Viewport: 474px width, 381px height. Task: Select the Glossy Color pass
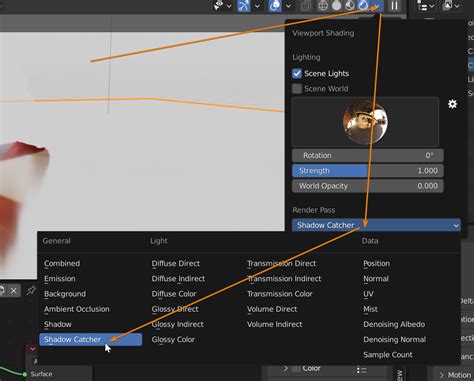point(173,339)
